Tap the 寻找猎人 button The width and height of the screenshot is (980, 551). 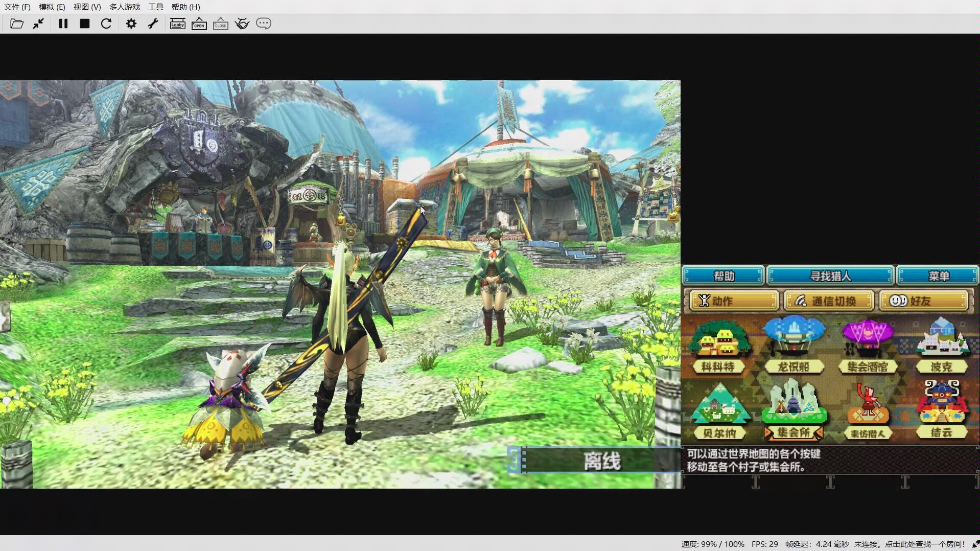pos(830,276)
